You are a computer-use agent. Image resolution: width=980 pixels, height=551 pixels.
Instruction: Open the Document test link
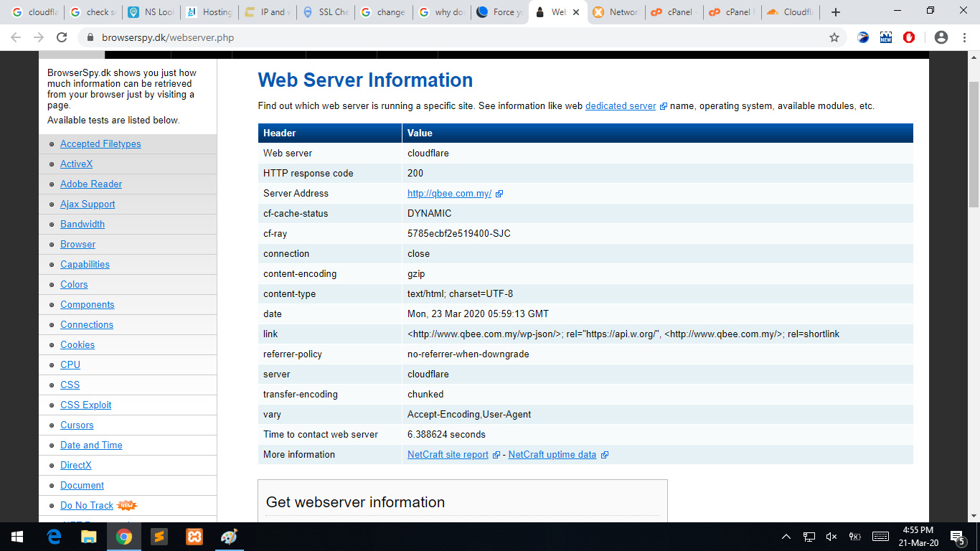(x=82, y=486)
